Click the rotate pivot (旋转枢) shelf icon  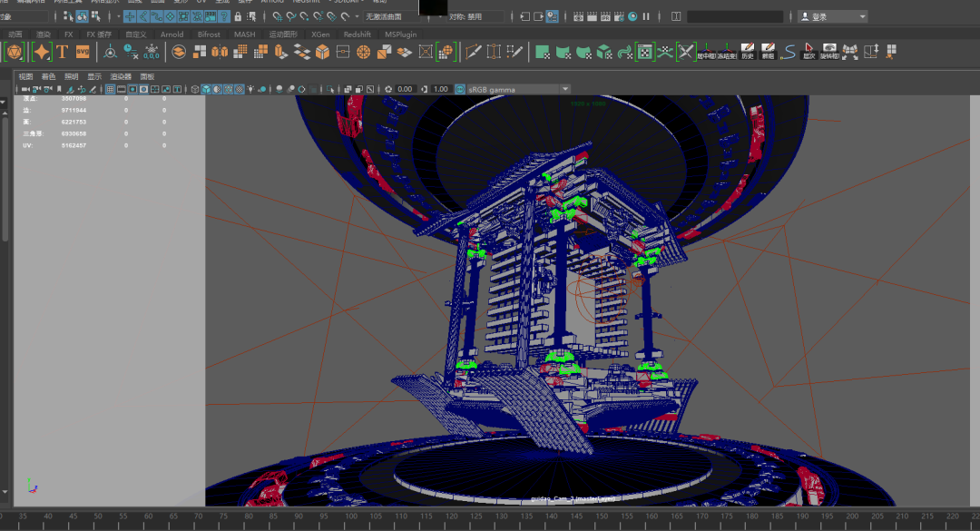coord(829,52)
